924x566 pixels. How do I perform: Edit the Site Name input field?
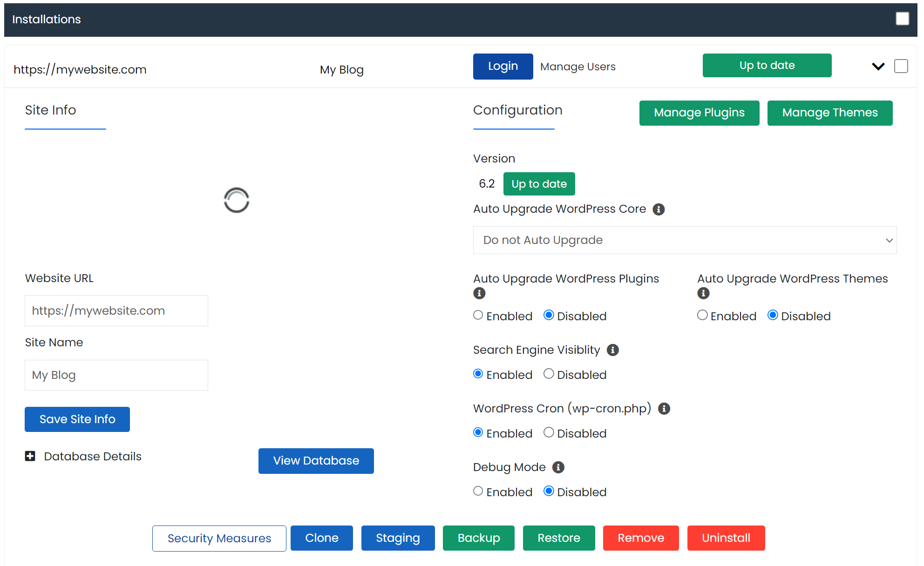coord(116,375)
